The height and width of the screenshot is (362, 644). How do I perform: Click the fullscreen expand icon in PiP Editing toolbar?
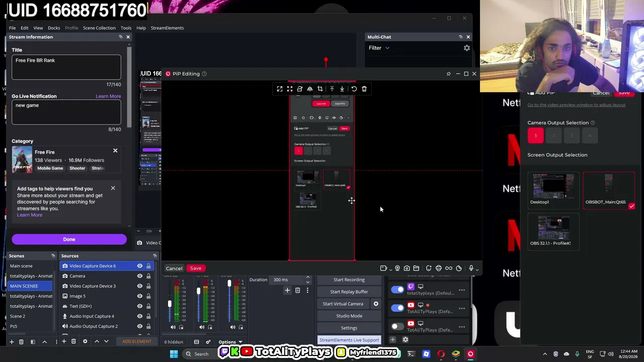pos(280,89)
